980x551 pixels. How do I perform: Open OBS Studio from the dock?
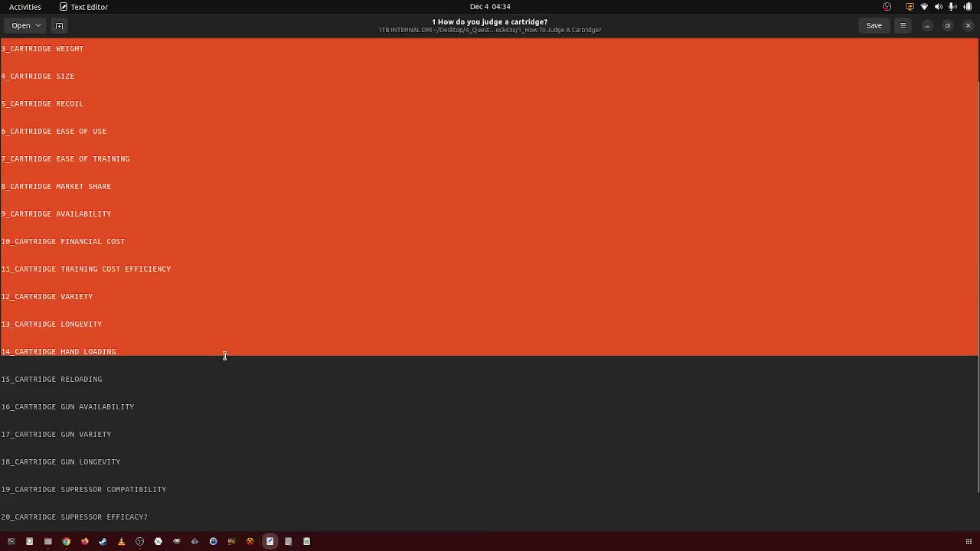pyautogui.click(x=139, y=541)
